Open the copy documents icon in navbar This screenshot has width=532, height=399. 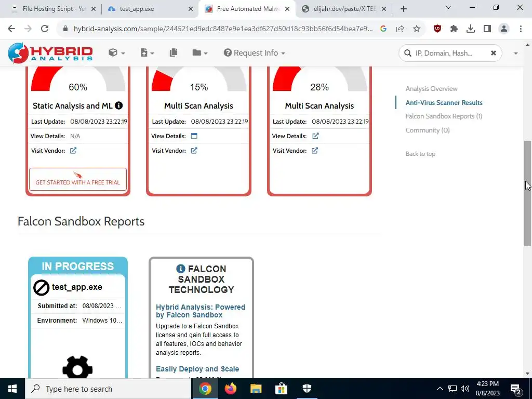tap(174, 52)
